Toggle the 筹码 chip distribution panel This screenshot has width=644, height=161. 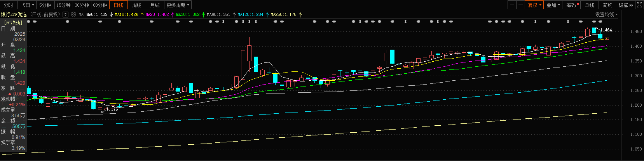(x=572, y=5)
